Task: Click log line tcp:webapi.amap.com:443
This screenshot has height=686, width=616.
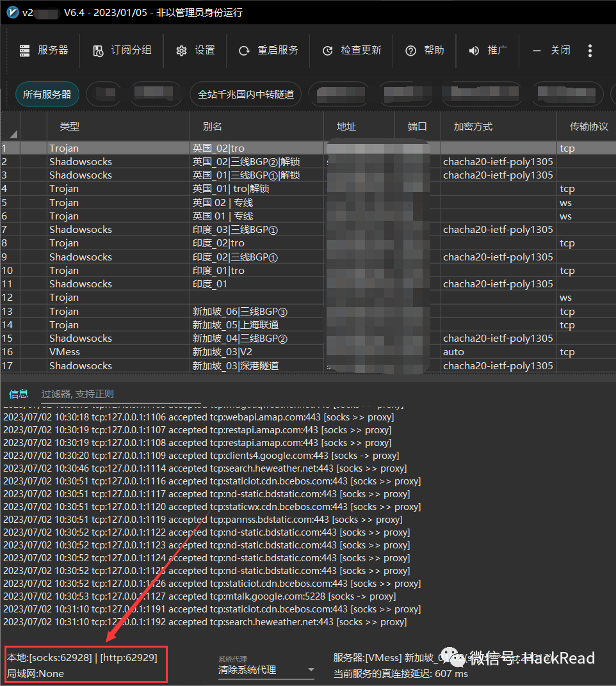Action: coord(199,417)
